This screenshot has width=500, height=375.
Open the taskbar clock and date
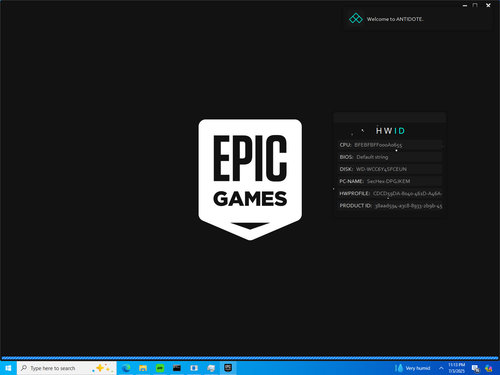[456, 368]
